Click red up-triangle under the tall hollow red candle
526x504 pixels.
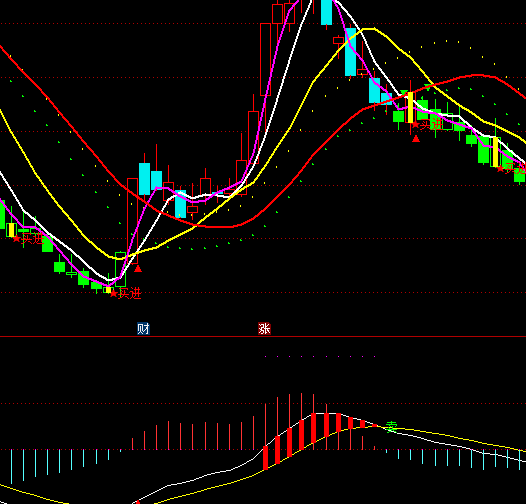point(138,269)
